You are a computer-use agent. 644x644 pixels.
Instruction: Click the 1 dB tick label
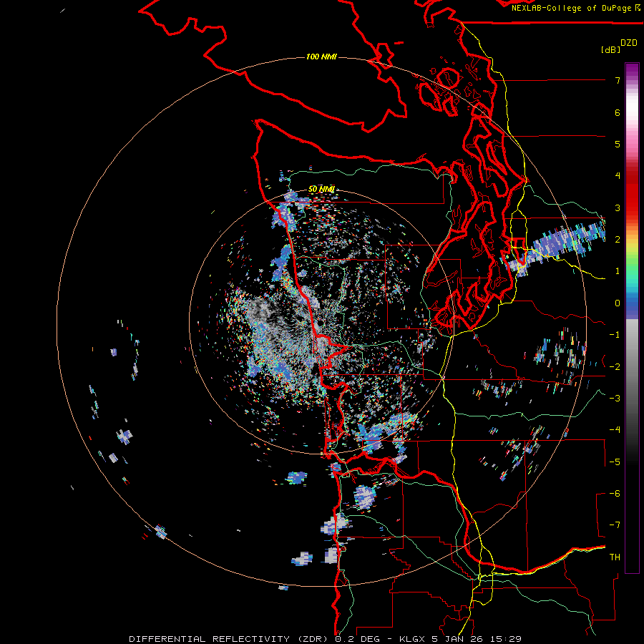point(618,271)
